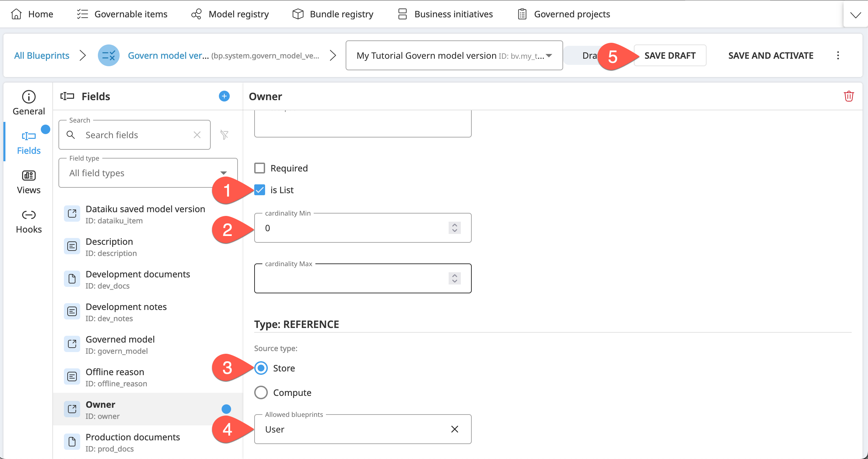Click the Development documents file icon
868x459 pixels.
(x=72, y=279)
